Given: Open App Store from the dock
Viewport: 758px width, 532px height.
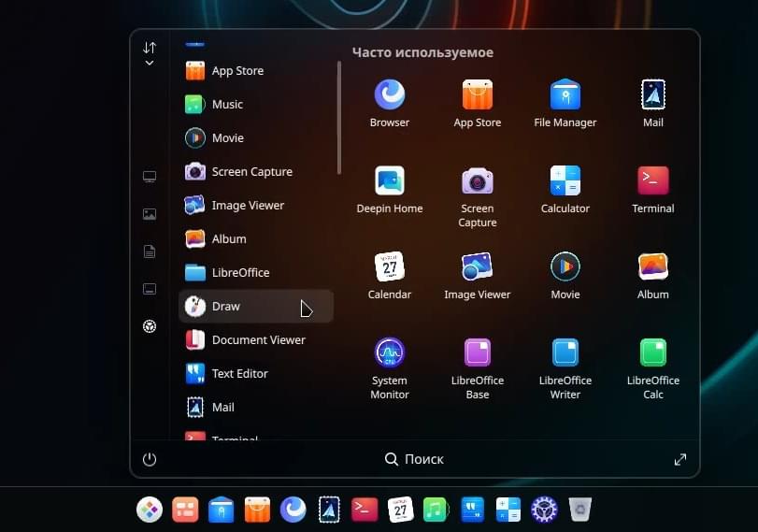Looking at the screenshot, I should click(257, 510).
